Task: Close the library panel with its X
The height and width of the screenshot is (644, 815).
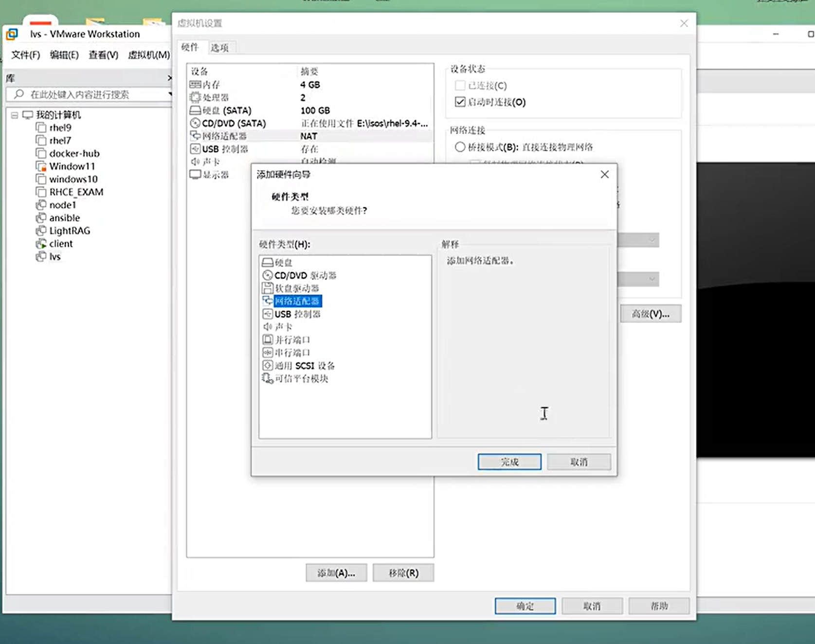Action: 169,78
